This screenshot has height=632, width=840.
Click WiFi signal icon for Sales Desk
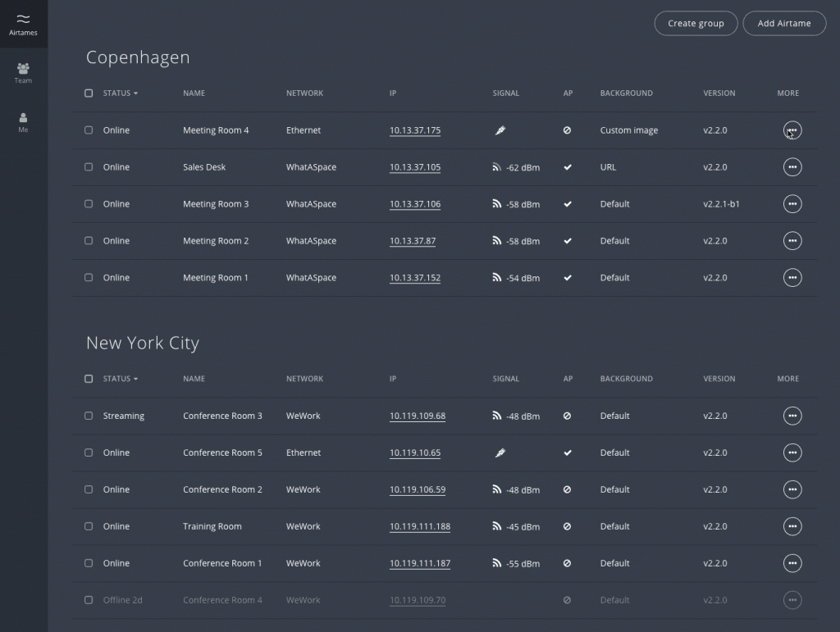coord(496,167)
